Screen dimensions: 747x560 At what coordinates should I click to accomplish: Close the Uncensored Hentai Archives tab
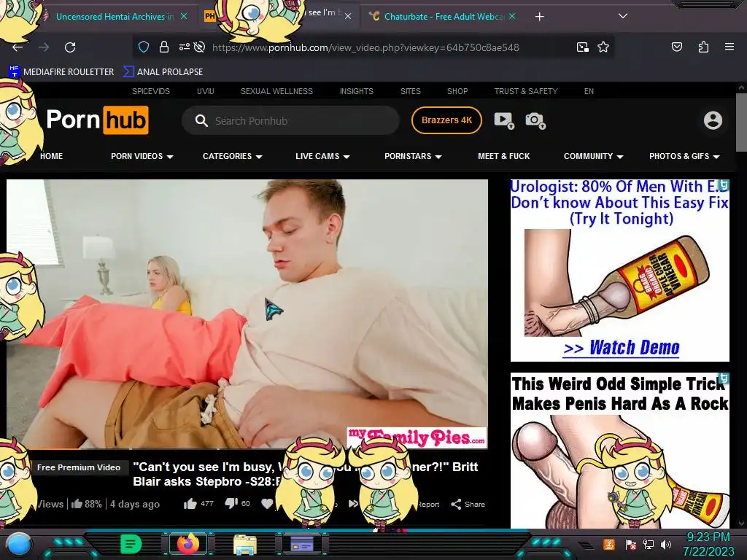click(183, 16)
